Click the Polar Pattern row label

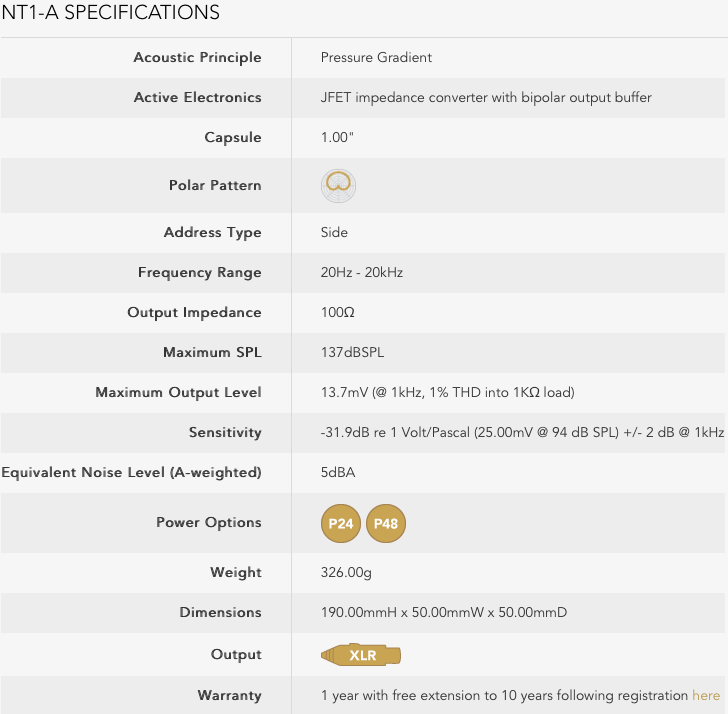215,186
